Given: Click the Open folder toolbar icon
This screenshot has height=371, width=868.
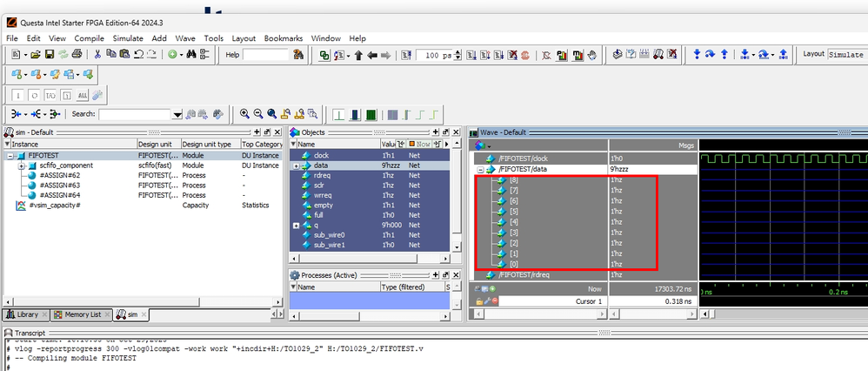Looking at the screenshot, I should point(36,55).
